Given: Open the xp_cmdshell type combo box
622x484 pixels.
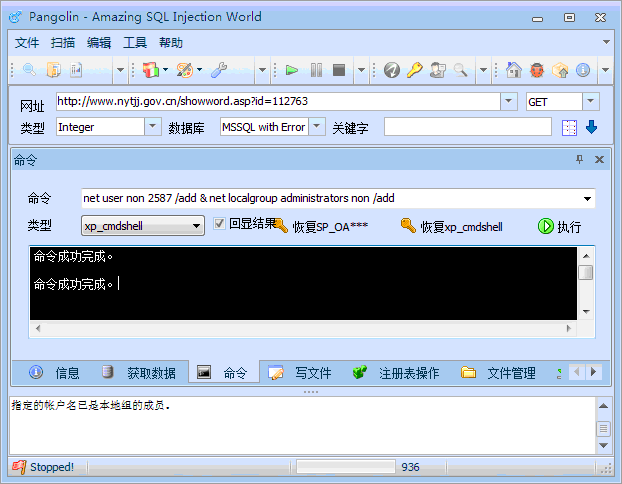Looking at the screenshot, I should (x=143, y=226).
